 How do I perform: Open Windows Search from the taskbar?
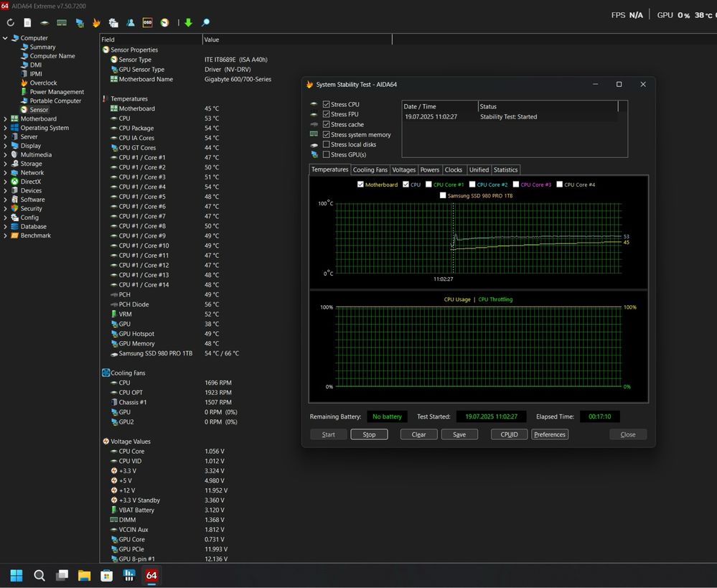39,575
